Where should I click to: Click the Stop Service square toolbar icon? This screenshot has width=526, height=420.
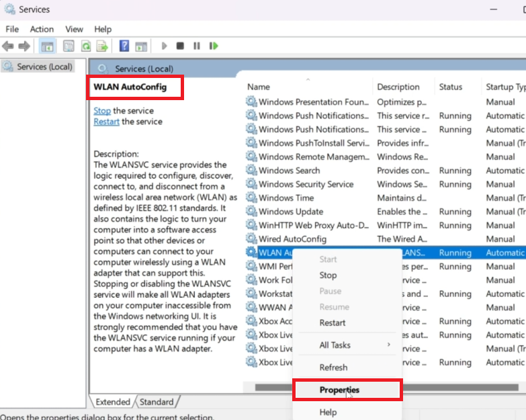click(180, 46)
